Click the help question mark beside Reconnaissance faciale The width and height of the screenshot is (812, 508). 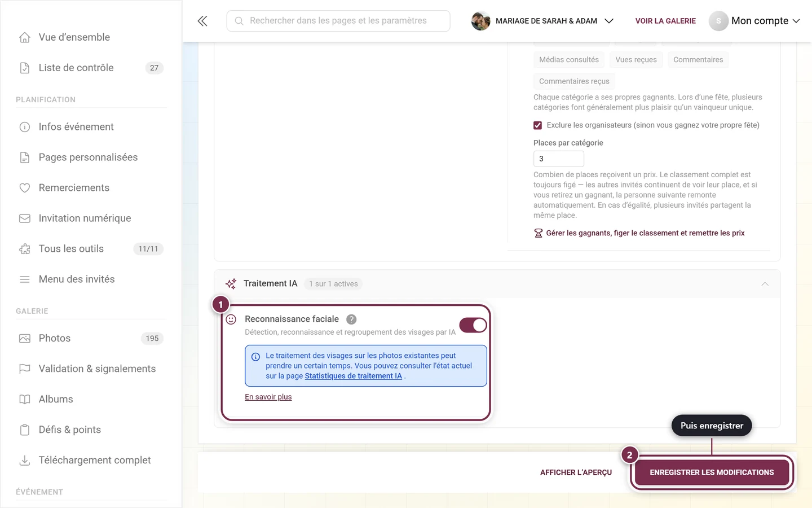[x=351, y=319]
